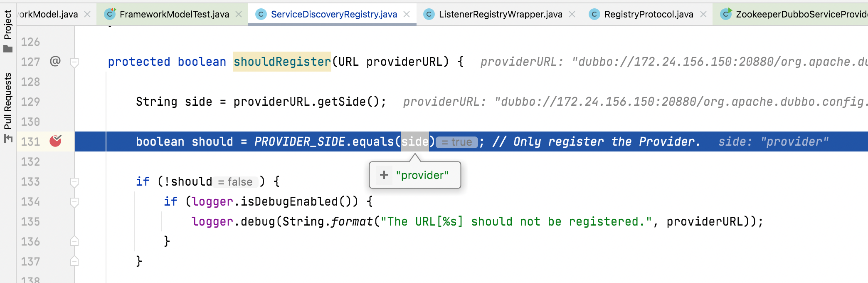Collapse the fold marker on line 134
The width and height of the screenshot is (868, 283).
coord(74,202)
